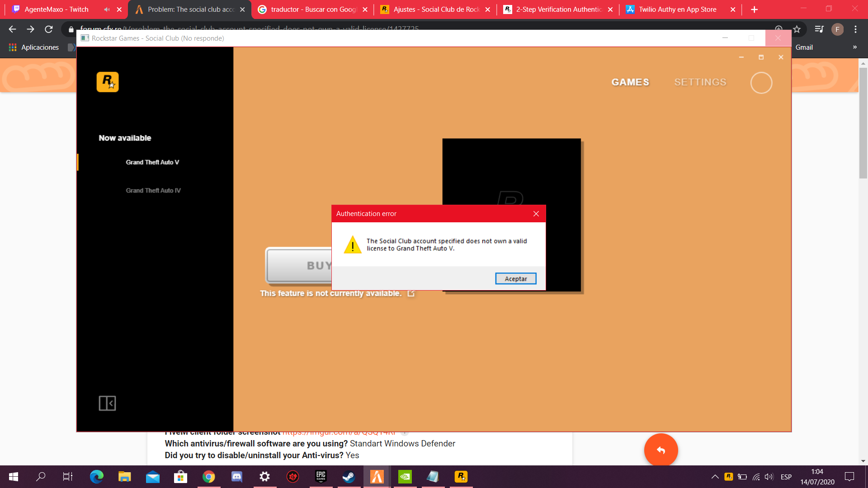Viewport: 868px width, 488px height.
Task: Open the Mail app from the taskbar
Action: (153, 477)
